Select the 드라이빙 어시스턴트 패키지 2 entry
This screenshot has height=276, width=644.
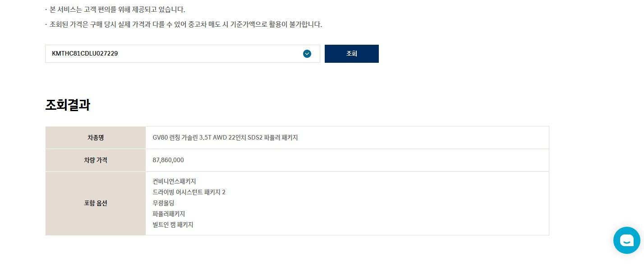189,192
